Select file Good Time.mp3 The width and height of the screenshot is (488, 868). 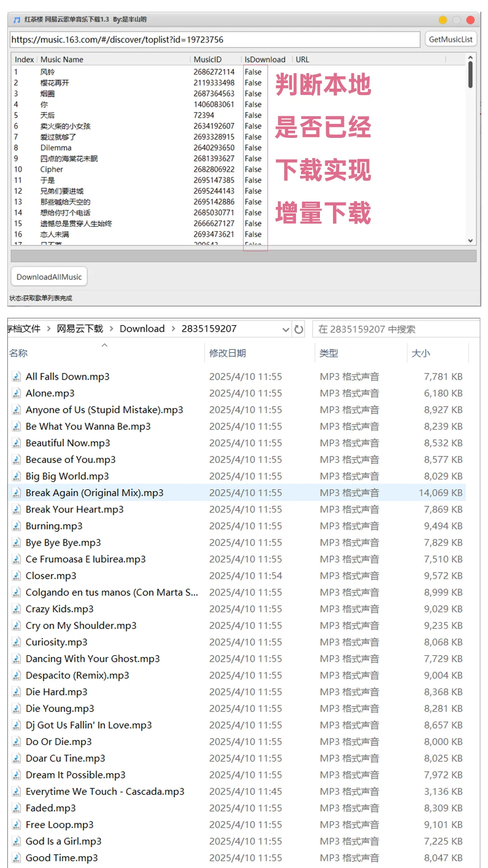[x=62, y=858]
